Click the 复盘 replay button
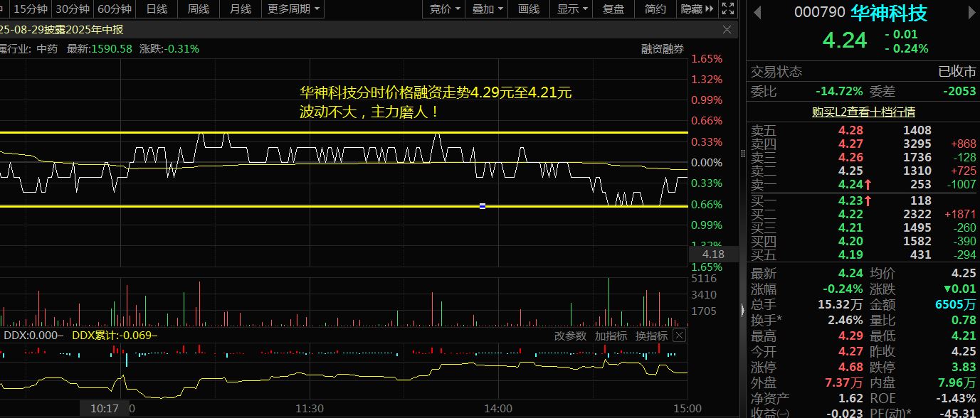 613,9
